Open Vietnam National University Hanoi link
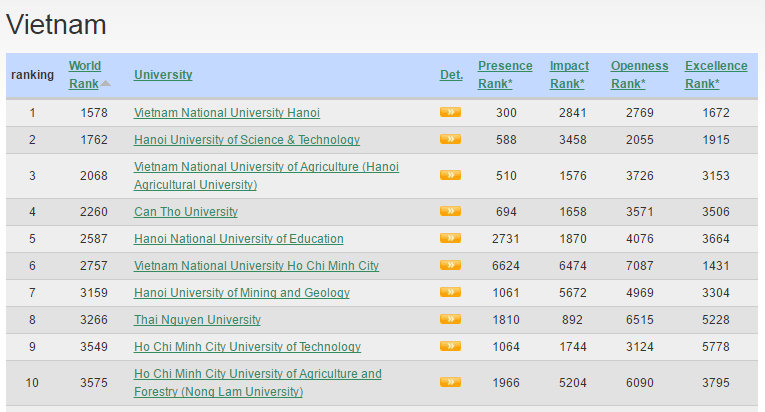The width and height of the screenshot is (765, 412). (227, 113)
